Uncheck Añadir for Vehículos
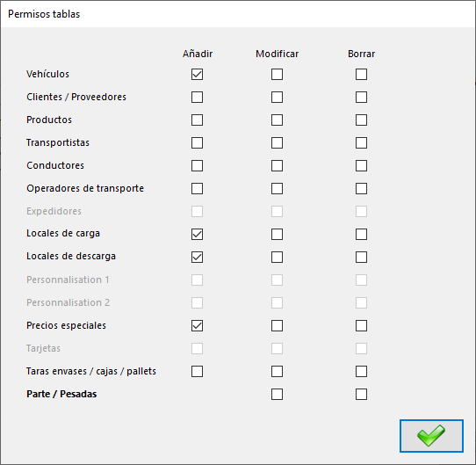 pyautogui.click(x=197, y=74)
